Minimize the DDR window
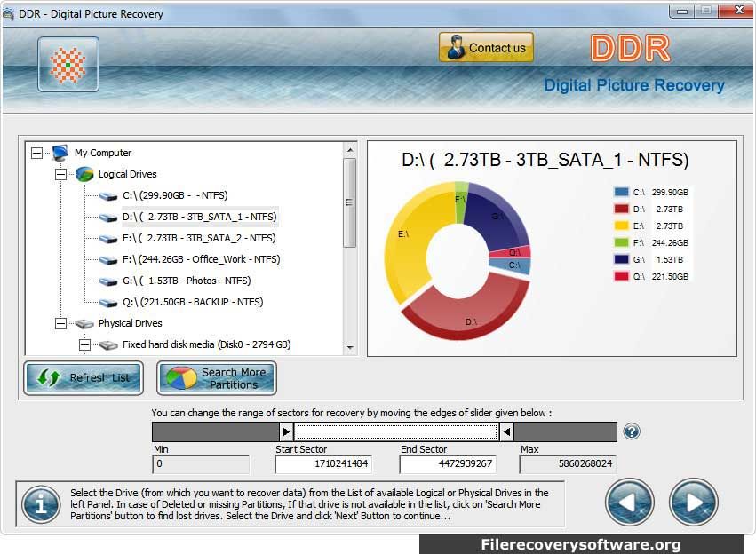 681,11
